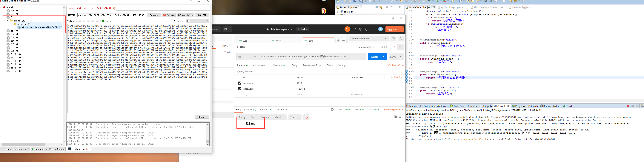Switch to Eclipse Servers view tab
The width and height of the screenshot is (644, 162).
442,106
